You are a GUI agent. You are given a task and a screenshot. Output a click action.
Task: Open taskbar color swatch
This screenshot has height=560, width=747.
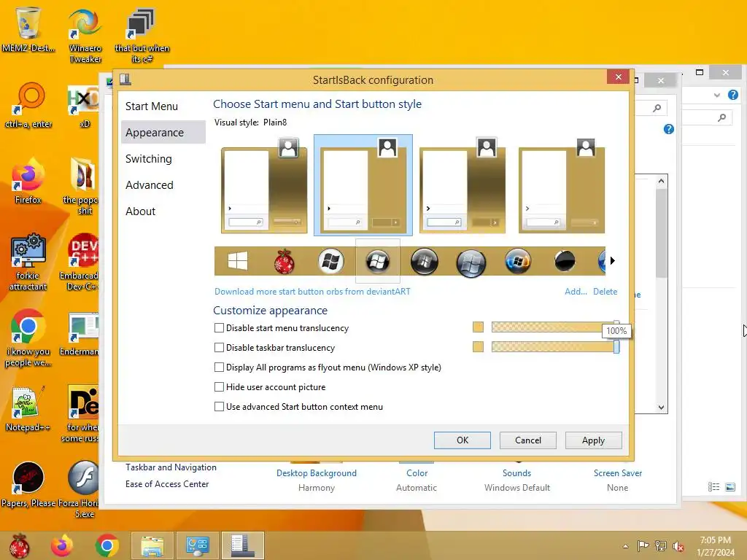click(478, 346)
